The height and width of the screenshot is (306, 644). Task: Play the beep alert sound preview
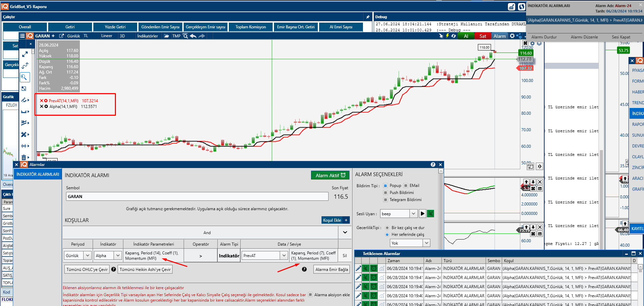point(422,214)
